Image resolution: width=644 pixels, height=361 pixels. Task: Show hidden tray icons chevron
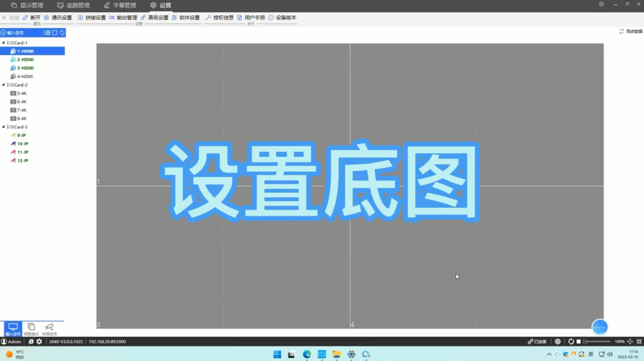549,355
